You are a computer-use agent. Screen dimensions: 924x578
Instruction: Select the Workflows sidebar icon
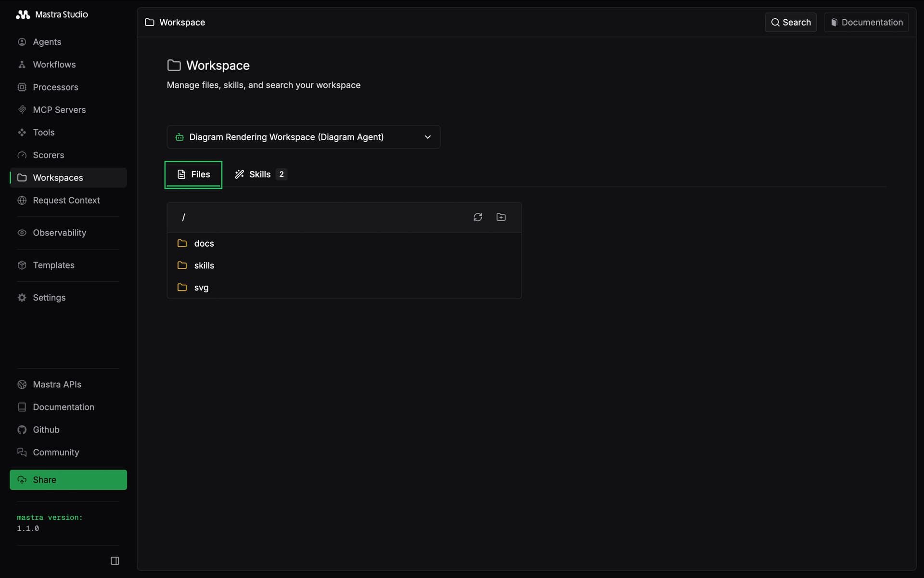coord(22,64)
